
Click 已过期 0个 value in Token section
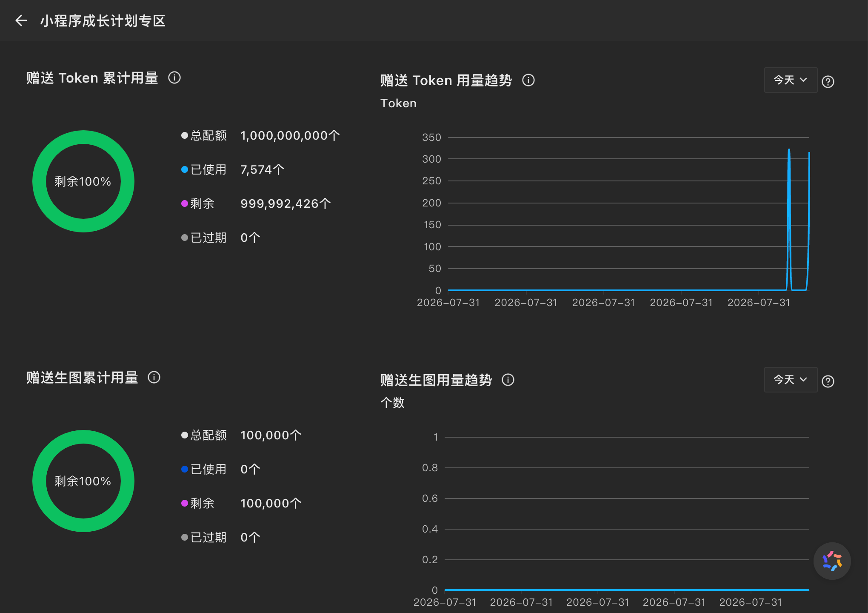[x=250, y=238]
